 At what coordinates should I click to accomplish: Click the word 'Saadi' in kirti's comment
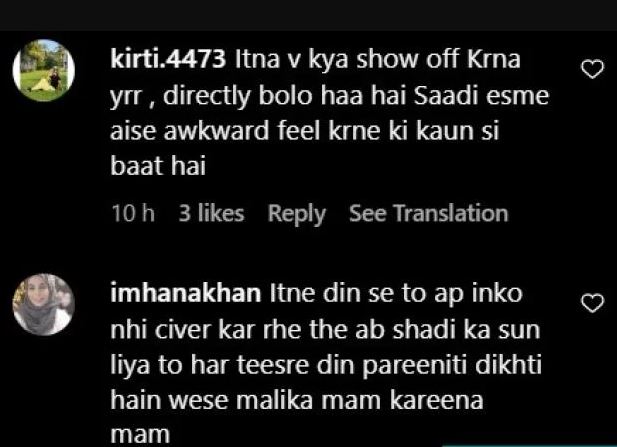click(x=446, y=96)
